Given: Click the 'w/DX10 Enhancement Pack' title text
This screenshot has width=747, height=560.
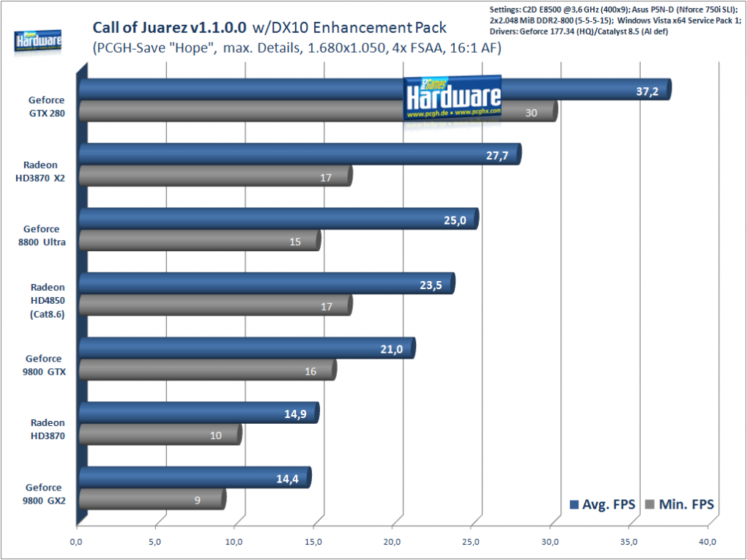Looking at the screenshot, I should [x=349, y=28].
